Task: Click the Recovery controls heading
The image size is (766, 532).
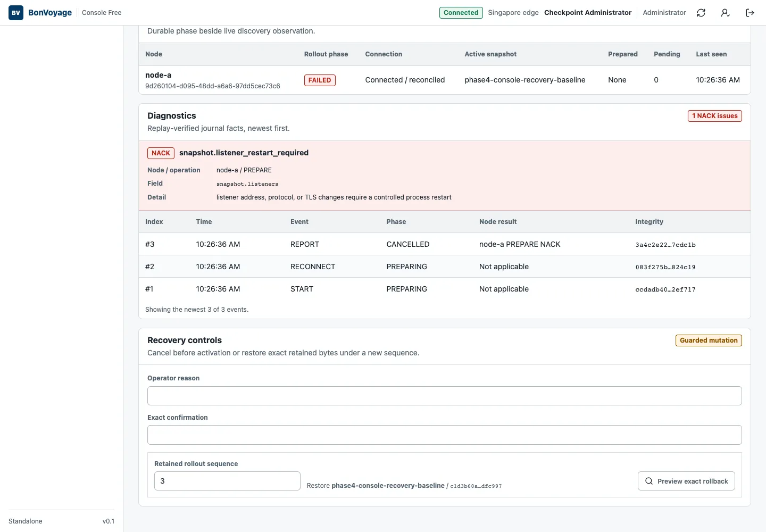Action: [185, 340]
